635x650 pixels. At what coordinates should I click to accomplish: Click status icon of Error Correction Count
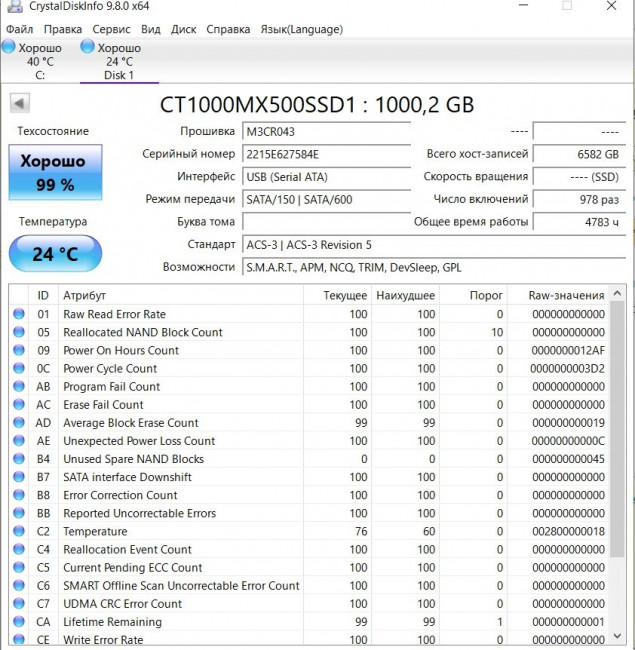tap(19, 495)
